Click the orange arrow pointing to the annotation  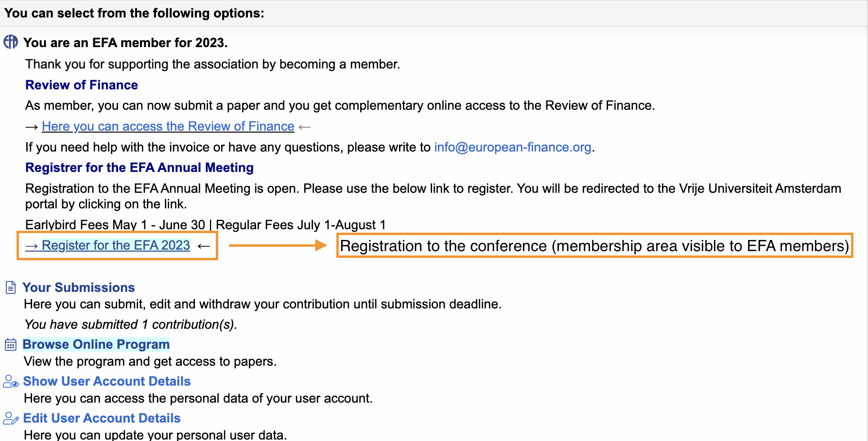[x=278, y=246]
